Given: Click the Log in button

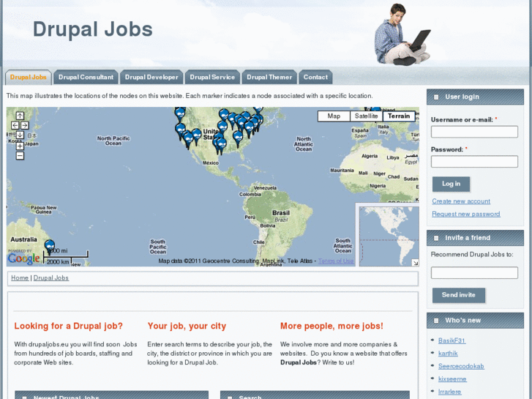Looking at the screenshot, I should click(451, 184).
